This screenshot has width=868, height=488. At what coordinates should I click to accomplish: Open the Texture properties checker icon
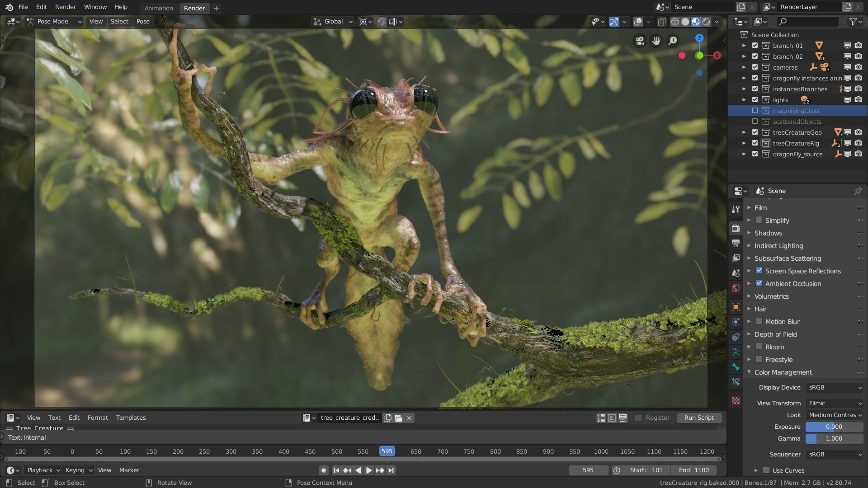pyautogui.click(x=736, y=401)
